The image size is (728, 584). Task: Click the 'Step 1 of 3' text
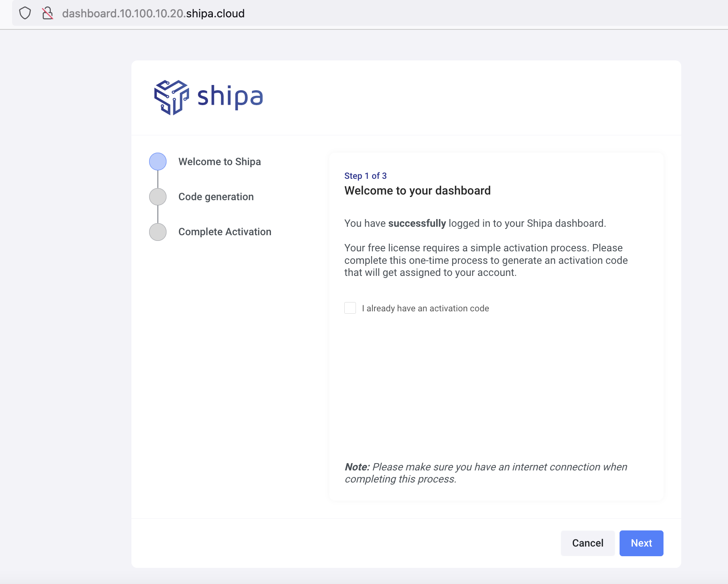pyautogui.click(x=366, y=176)
